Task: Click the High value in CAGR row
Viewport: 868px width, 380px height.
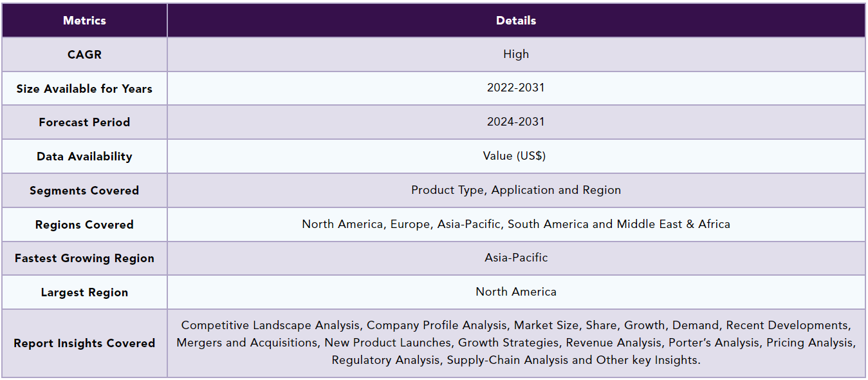Action: (x=516, y=54)
